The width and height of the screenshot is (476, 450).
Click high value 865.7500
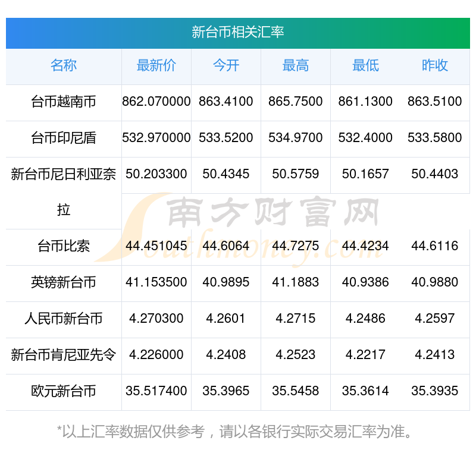[295, 101]
